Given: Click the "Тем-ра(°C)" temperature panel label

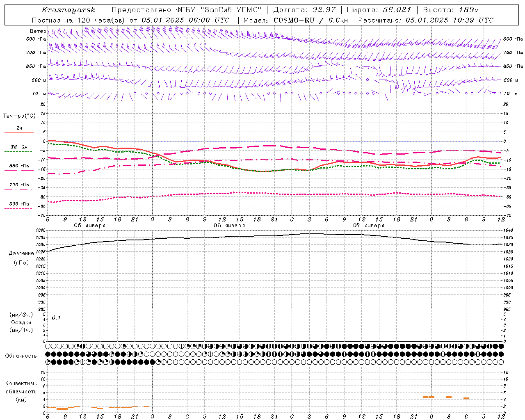Looking at the screenshot, I should click(19, 116).
